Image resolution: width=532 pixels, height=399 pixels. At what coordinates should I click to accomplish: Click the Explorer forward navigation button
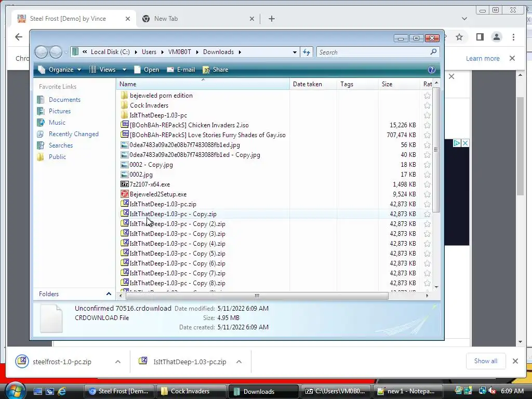click(56, 52)
